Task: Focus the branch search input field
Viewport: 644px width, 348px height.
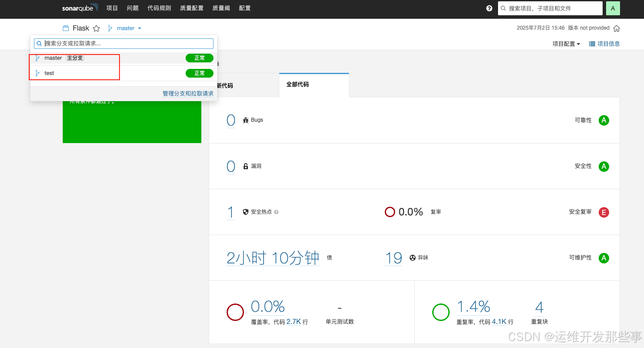Action: click(124, 44)
